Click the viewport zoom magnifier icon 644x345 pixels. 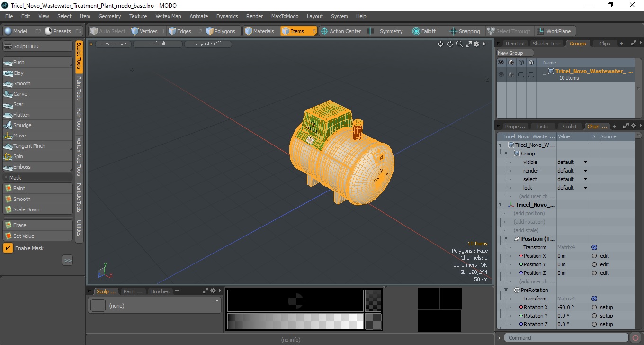coord(459,44)
